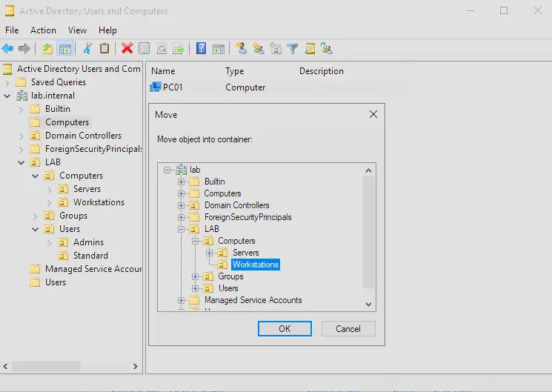Click Cancel in Move dialog
This screenshot has width=552, height=392.
348,328
